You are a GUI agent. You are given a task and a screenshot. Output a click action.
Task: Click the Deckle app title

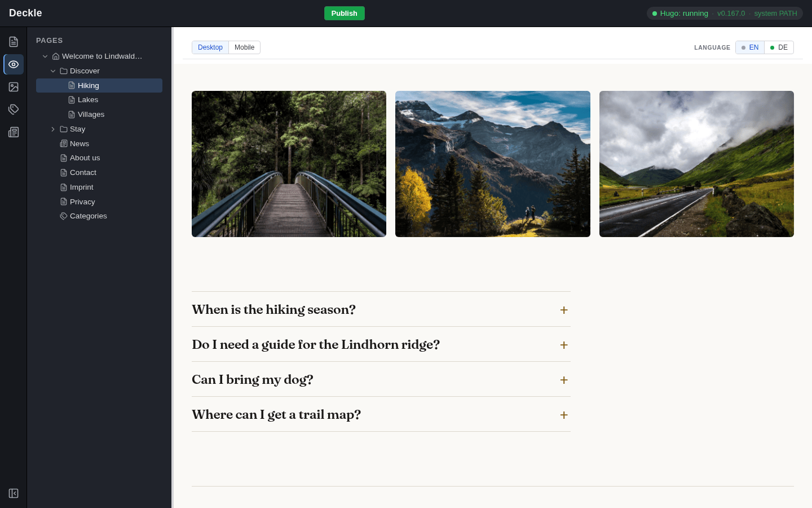[x=25, y=13]
